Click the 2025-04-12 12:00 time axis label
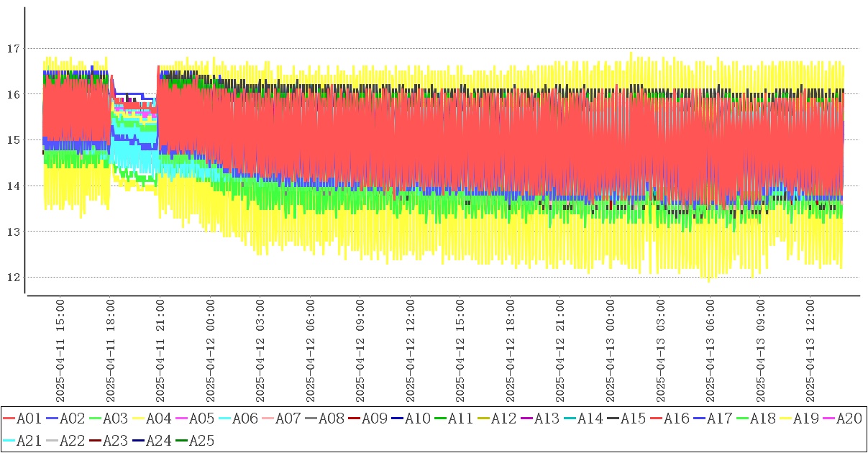This screenshot has width=868, height=453. tap(411, 352)
